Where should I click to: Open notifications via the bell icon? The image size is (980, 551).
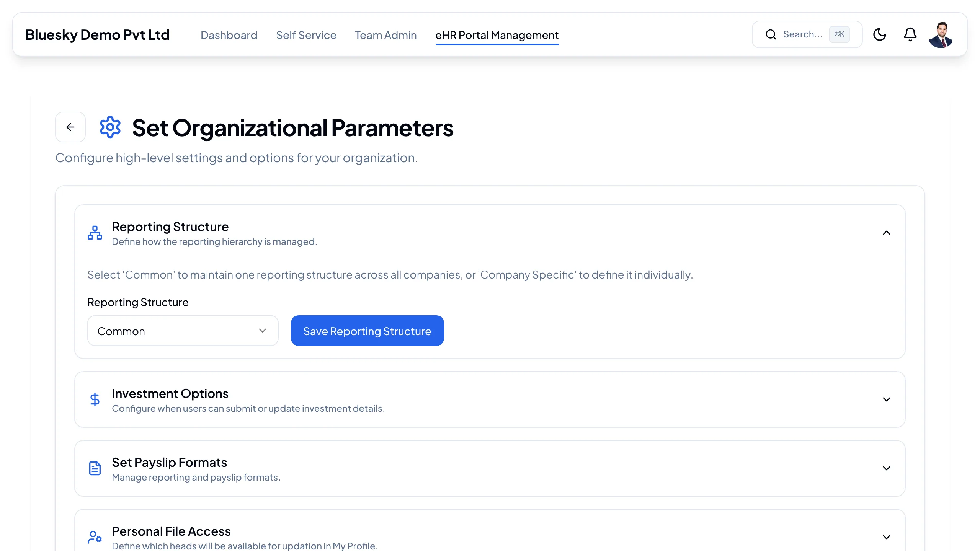(x=910, y=34)
